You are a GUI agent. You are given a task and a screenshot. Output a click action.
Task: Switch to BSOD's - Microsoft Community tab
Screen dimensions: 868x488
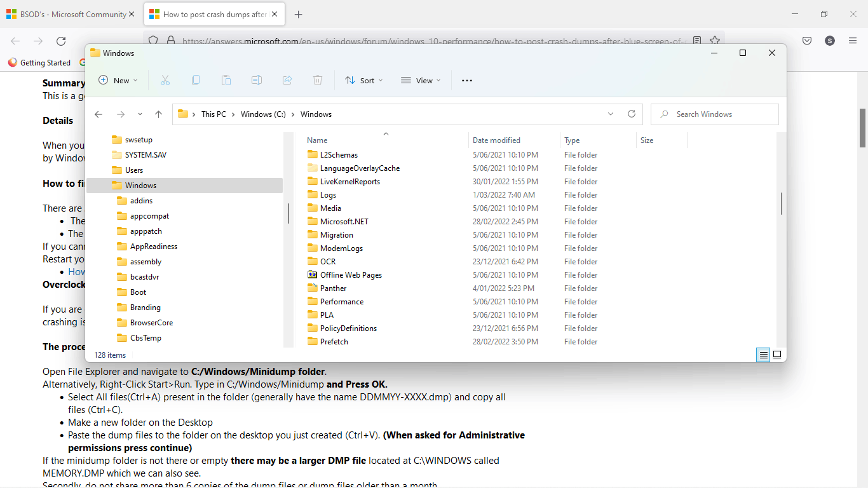click(x=71, y=15)
